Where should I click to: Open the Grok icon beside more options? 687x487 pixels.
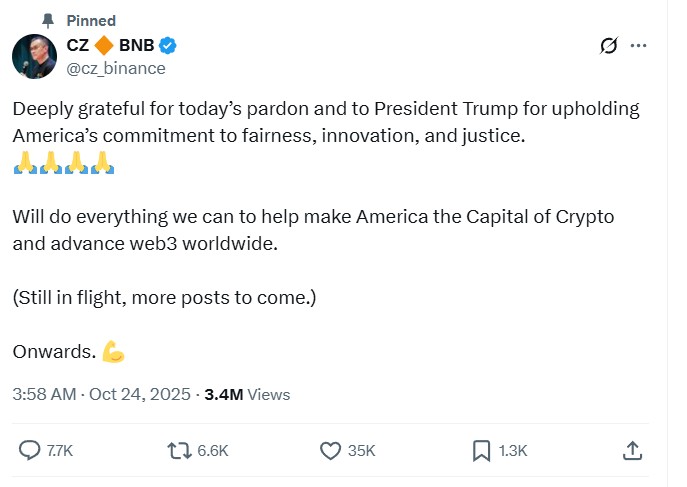point(607,46)
